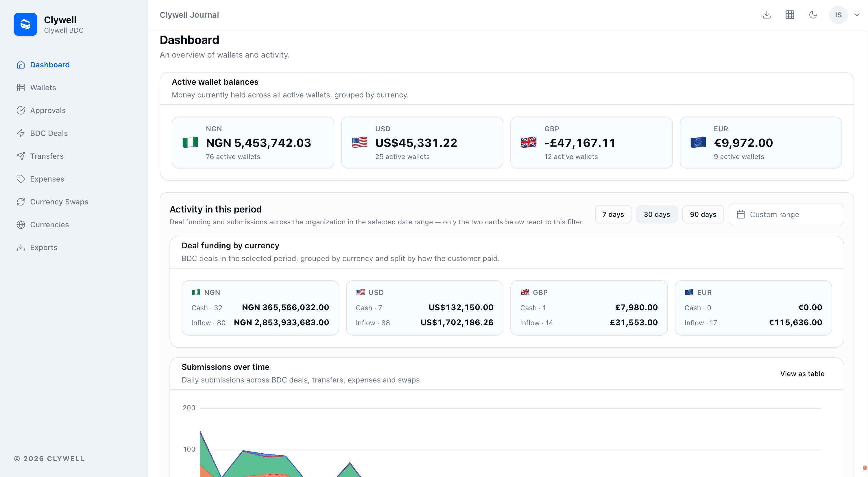Click €115,636.00 inflow amount
This screenshot has height=477, width=868.
(x=795, y=322)
